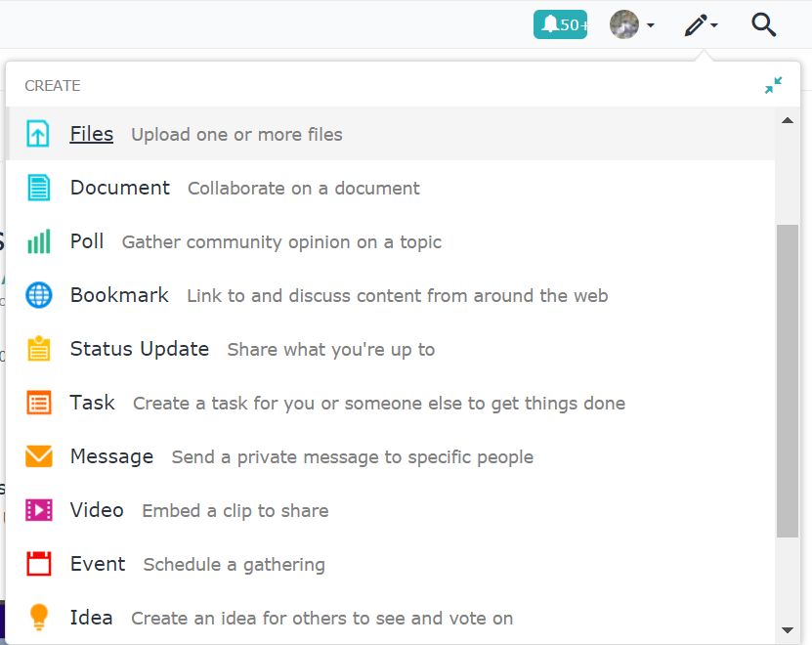Click the Idea lightbulb icon
This screenshot has width=812, height=645.
39,617
